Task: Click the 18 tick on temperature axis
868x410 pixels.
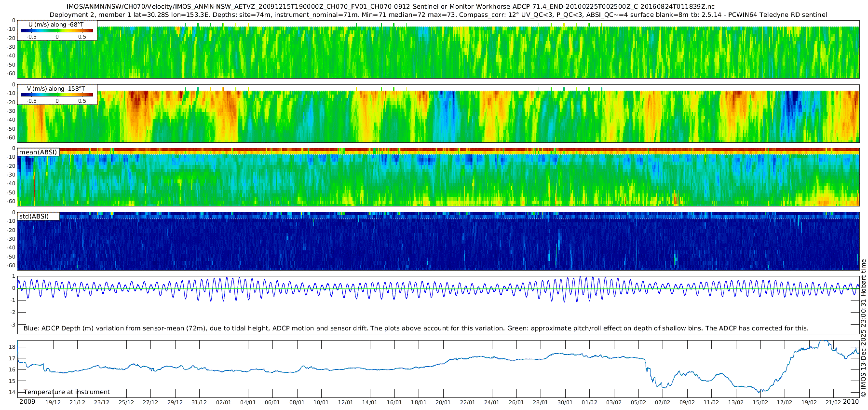Action: point(12,347)
